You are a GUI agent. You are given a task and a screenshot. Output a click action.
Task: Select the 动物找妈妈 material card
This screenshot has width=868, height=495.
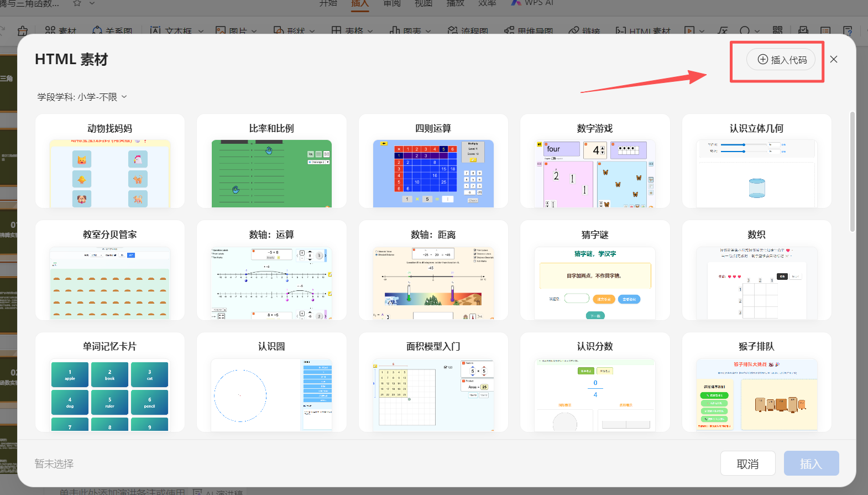coord(109,161)
